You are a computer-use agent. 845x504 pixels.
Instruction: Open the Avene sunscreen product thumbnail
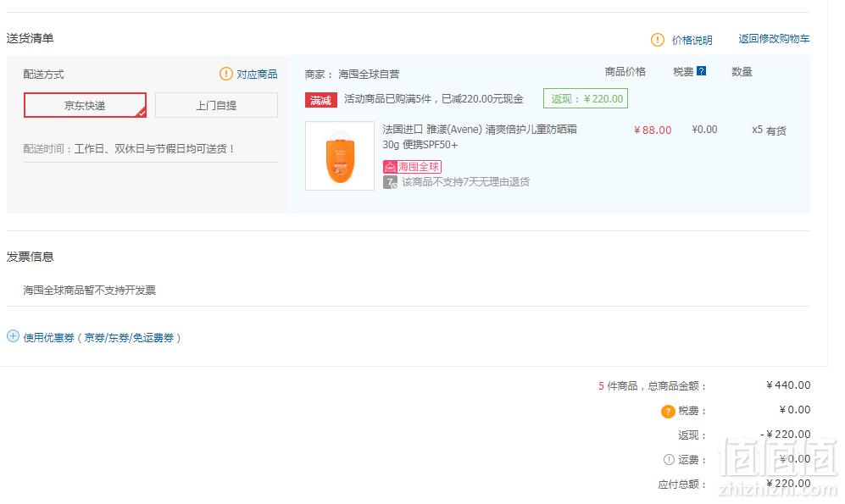click(x=340, y=156)
